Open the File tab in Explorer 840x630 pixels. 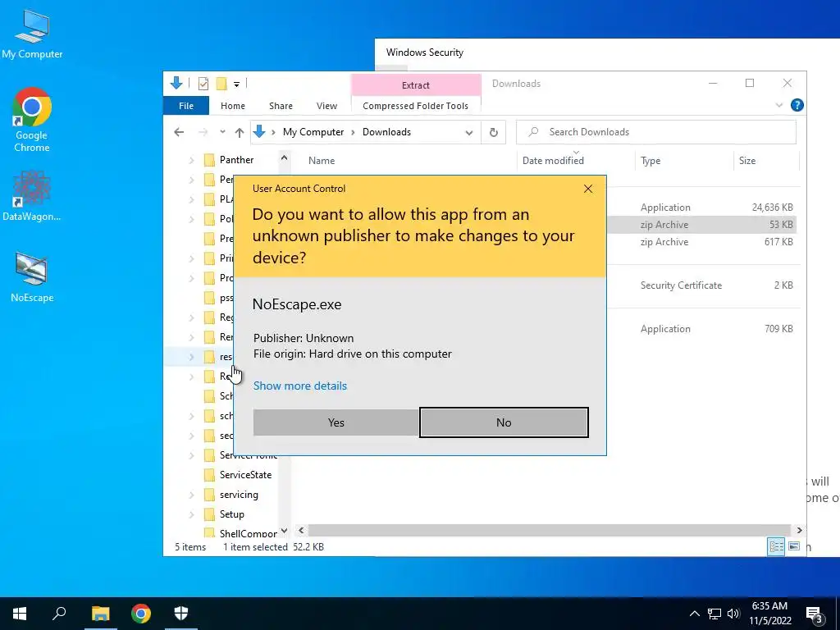186,106
